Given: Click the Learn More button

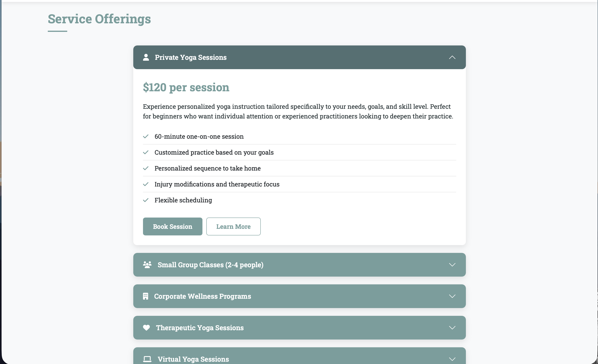Looking at the screenshot, I should pyautogui.click(x=233, y=226).
